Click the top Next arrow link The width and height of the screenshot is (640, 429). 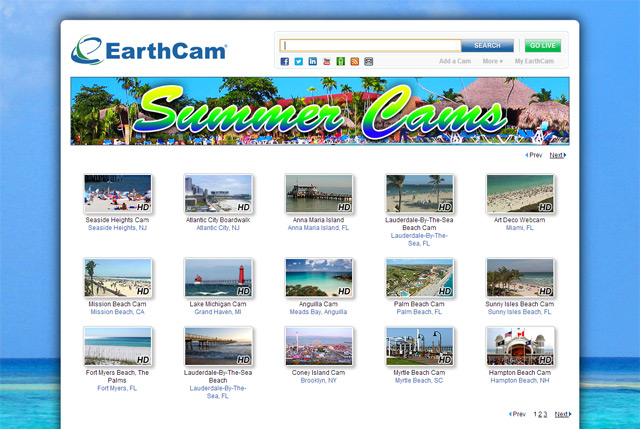558,155
